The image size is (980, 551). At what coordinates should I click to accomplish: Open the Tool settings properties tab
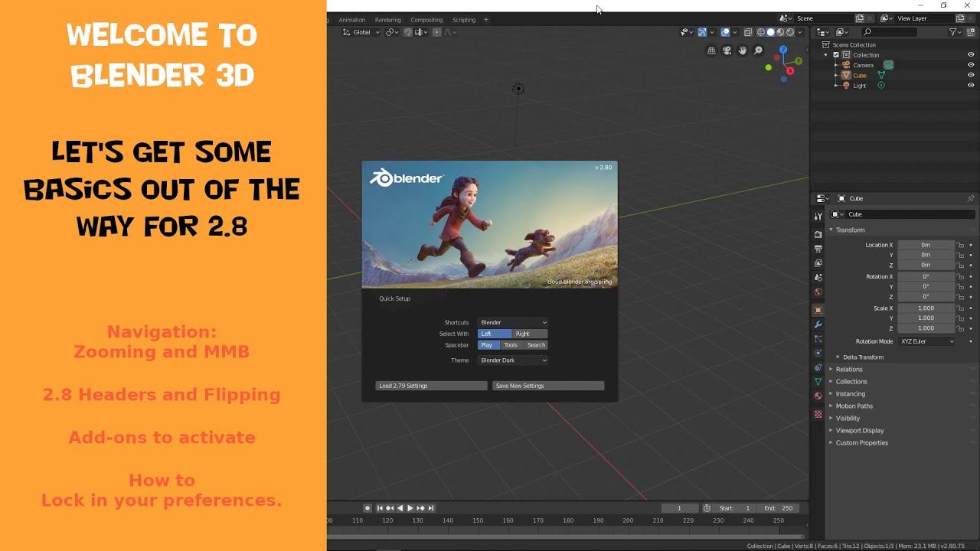pyautogui.click(x=818, y=217)
